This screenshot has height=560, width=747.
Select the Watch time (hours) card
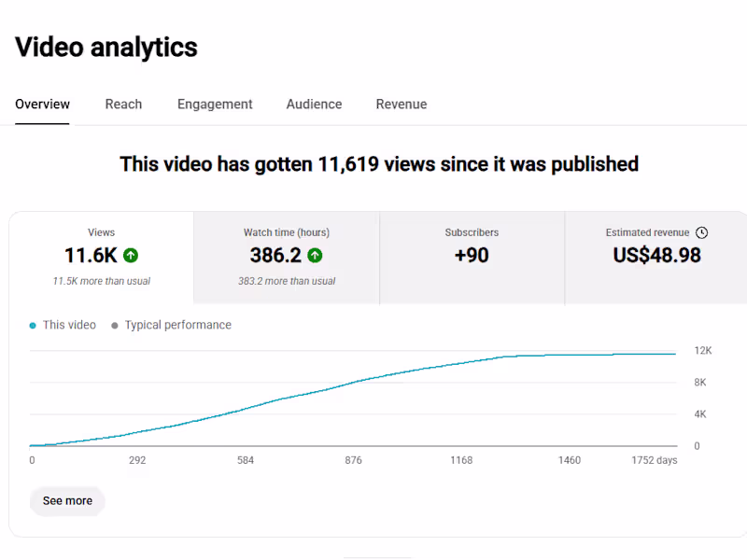coord(287,258)
